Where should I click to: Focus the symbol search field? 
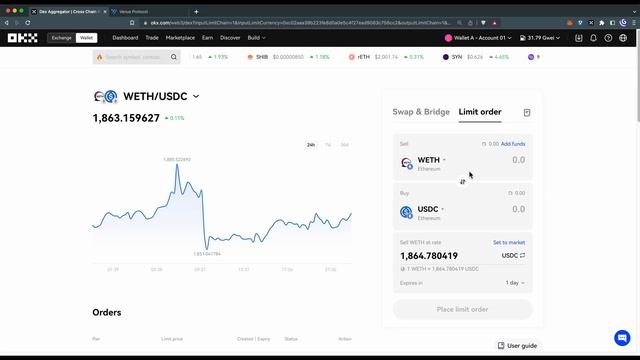[x=136, y=57]
